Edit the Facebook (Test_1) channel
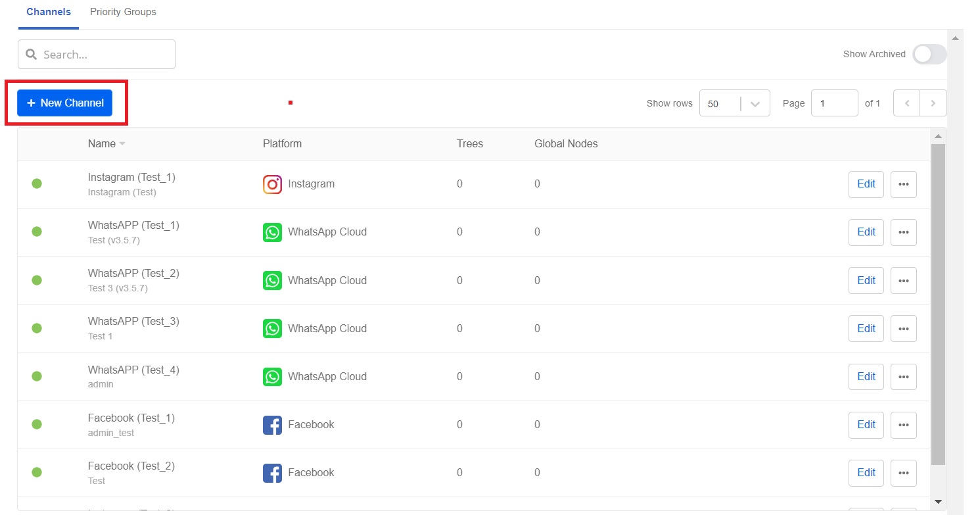Viewport: 980px width, 515px height. coord(866,425)
